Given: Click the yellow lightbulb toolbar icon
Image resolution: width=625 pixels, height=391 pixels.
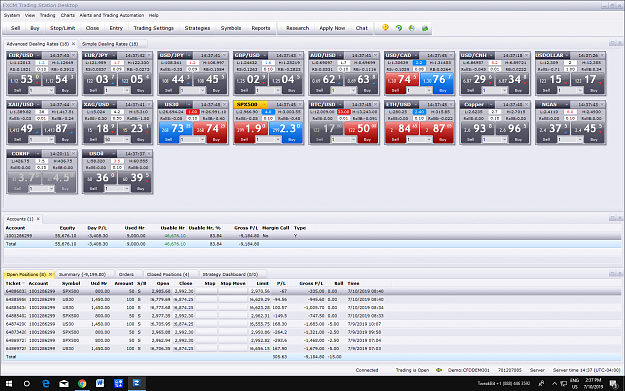Looking at the screenshot, I should pos(385,28).
